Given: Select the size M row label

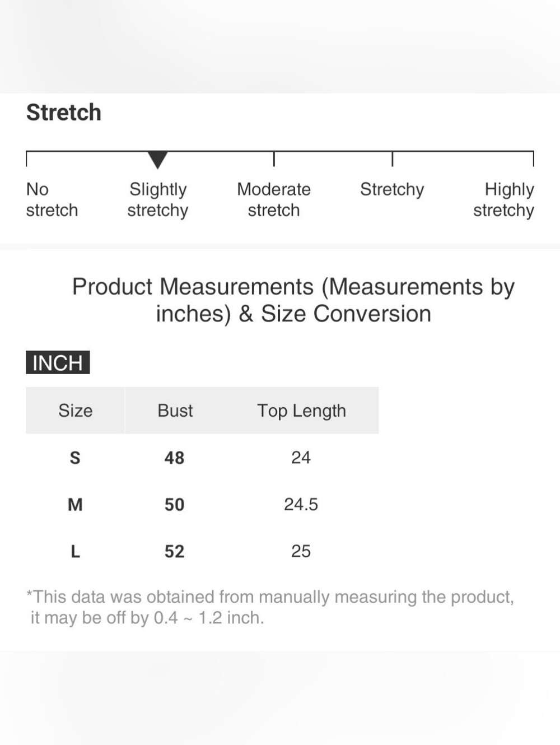Looking at the screenshot, I should coord(75,505).
